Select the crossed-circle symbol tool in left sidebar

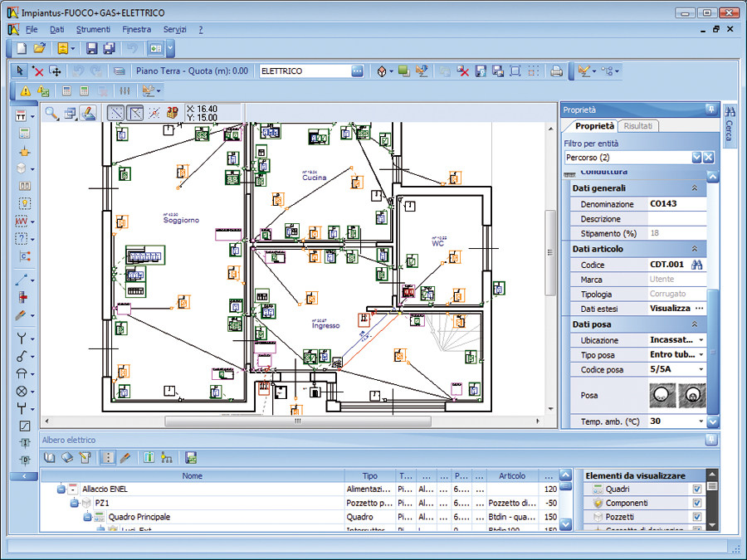click(x=22, y=392)
